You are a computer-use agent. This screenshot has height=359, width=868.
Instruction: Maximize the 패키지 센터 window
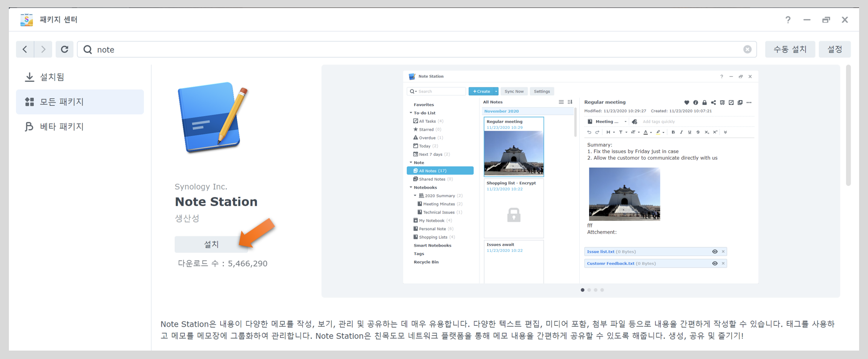tap(826, 20)
